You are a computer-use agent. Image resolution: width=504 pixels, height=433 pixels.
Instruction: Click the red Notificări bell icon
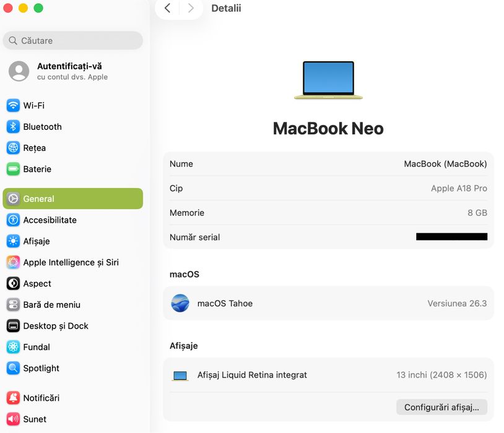(x=13, y=398)
